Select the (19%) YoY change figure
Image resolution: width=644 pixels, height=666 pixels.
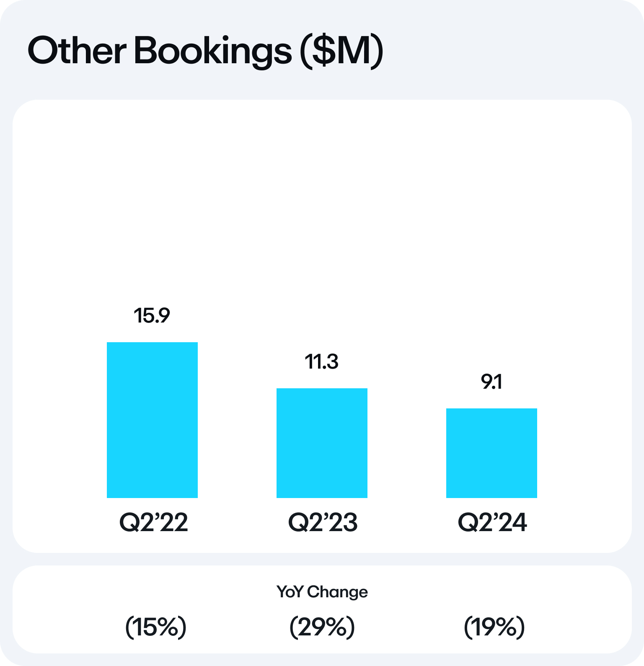(x=494, y=627)
